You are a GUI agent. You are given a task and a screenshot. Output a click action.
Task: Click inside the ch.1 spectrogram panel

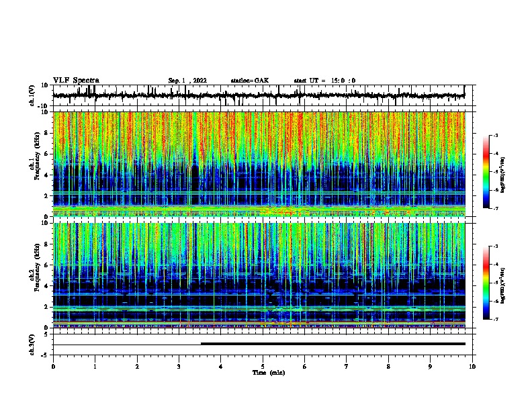click(259, 164)
